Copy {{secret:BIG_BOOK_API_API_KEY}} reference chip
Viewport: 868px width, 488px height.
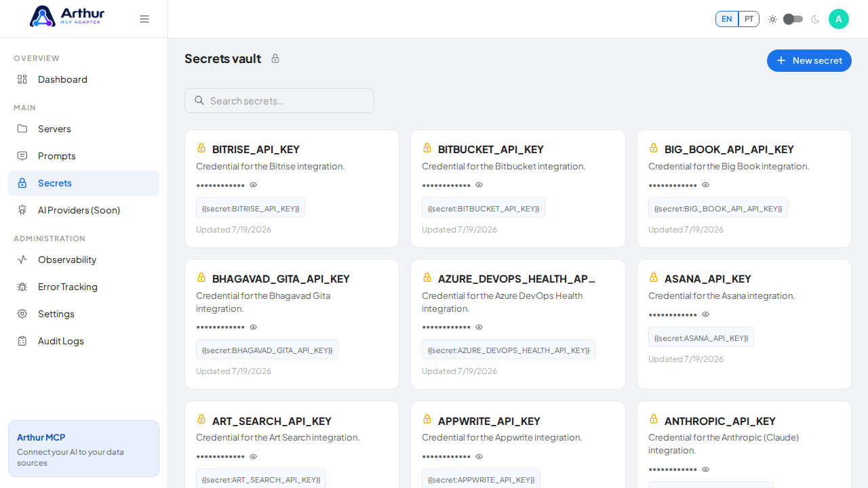pos(718,208)
